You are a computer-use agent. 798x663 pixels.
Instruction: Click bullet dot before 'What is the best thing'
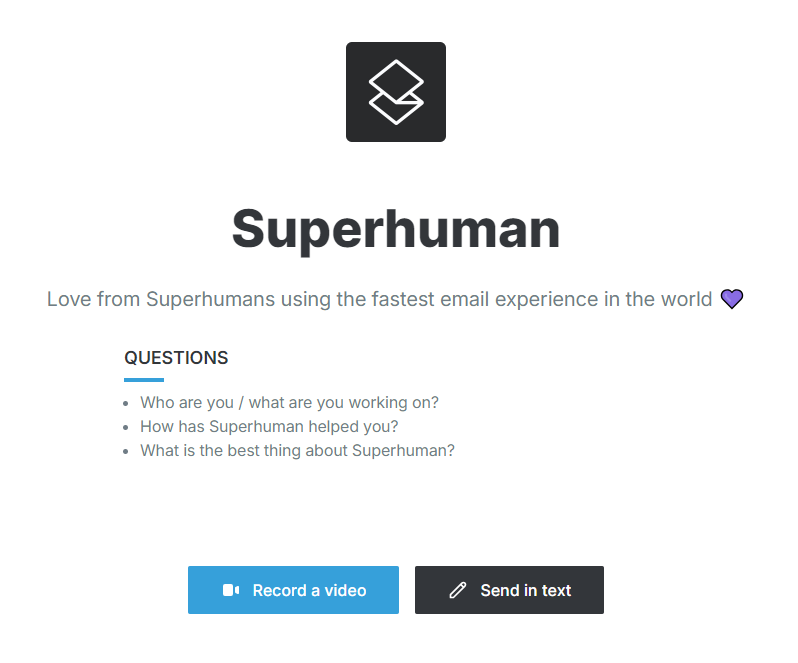[x=126, y=452]
